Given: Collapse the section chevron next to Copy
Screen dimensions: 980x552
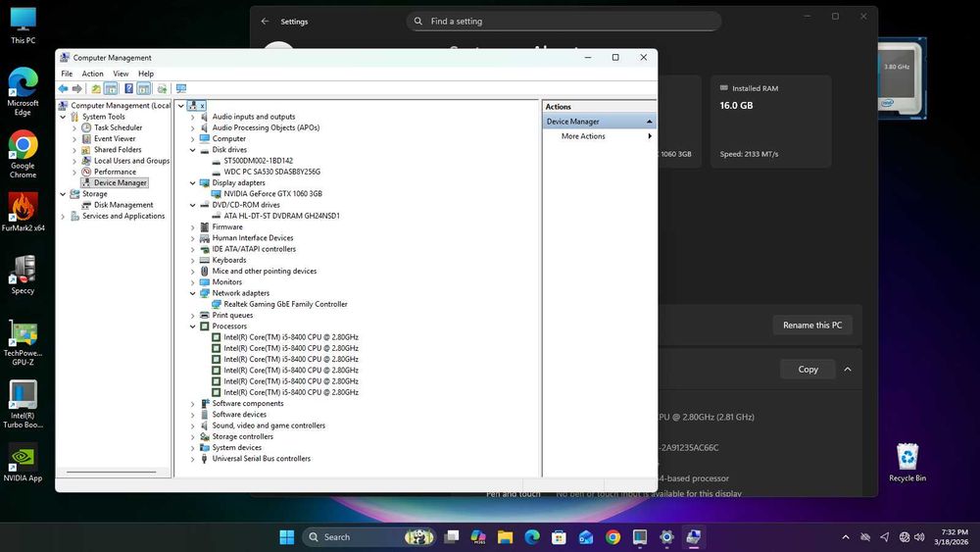Looking at the screenshot, I should point(848,370).
